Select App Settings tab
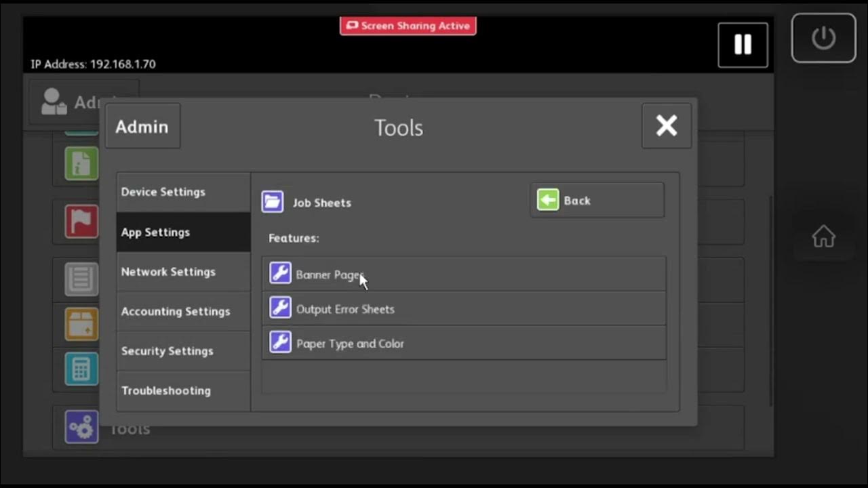Viewport: 868px width, 488px height. tap(183, 232)
